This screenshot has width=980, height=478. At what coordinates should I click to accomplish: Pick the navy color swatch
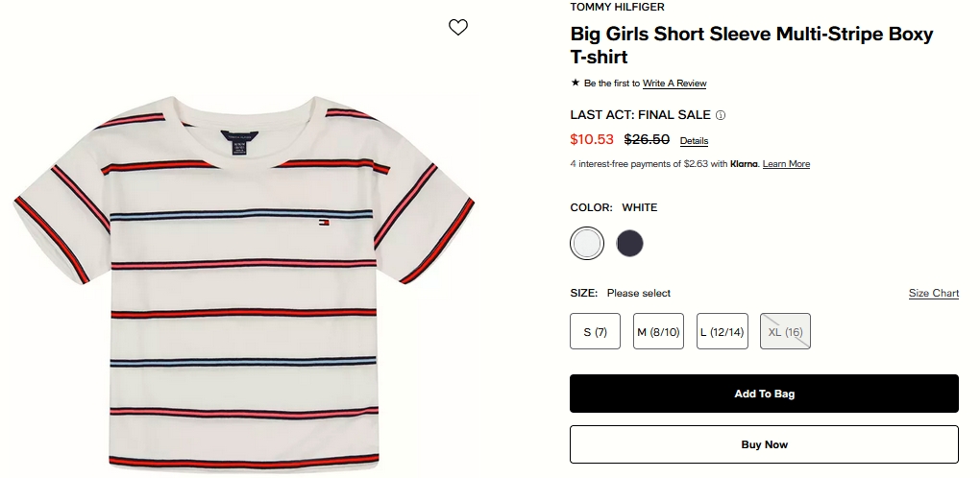coord(630,244)
